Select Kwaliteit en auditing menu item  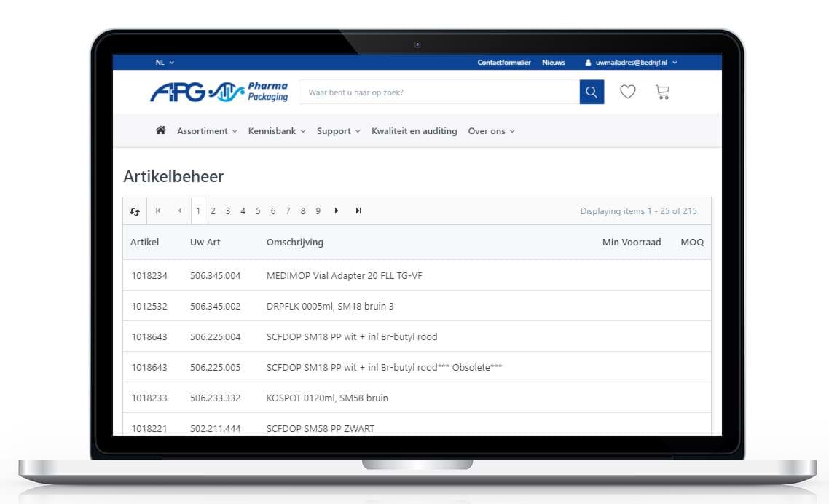pyautogui.click(x=414, y=131)
